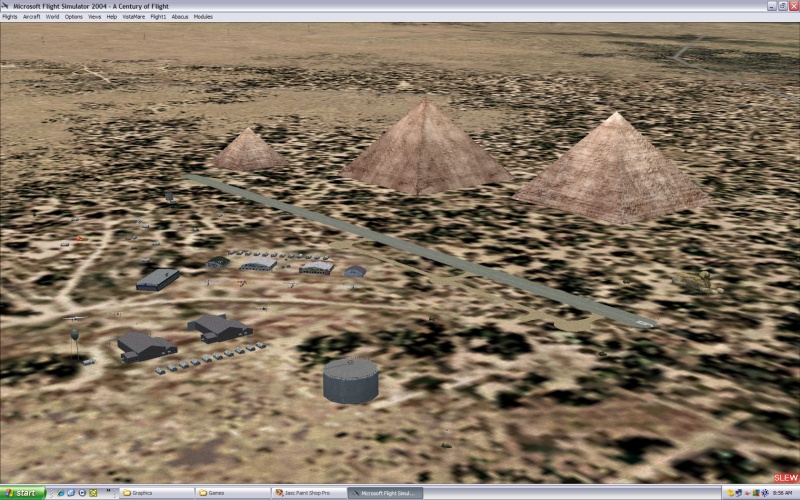Screen dimensions: 800x500
Task: Click the small red tray icon
Action: click(x=747, y=493)
